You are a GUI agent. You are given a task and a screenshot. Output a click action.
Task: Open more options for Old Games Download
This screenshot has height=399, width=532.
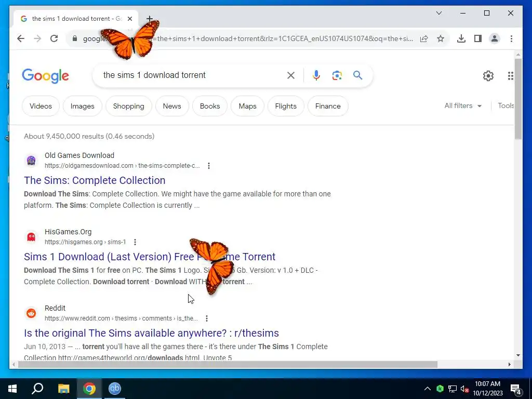coord(209,166)
